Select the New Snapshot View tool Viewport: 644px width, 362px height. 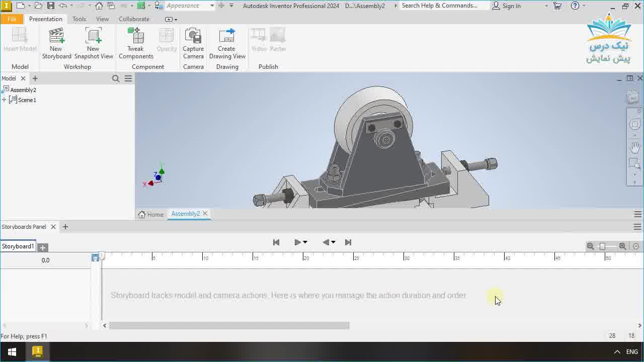93,43
